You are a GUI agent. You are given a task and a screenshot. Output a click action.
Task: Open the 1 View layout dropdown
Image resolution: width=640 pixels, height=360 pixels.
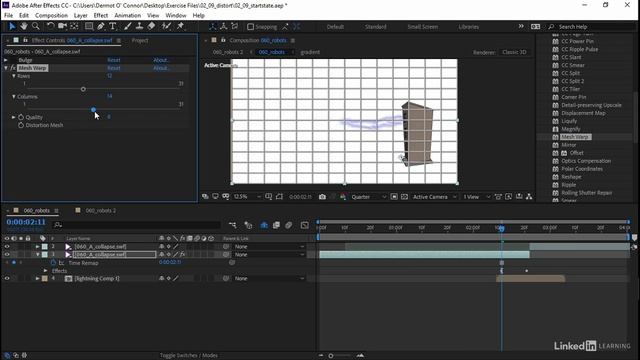[476, 197]
